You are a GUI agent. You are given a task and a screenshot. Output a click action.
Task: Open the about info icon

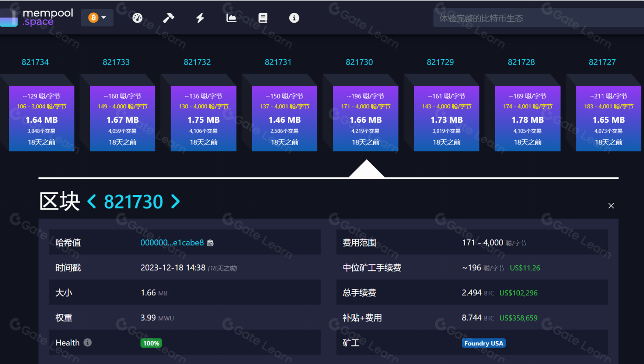click(x=294, y=18)
